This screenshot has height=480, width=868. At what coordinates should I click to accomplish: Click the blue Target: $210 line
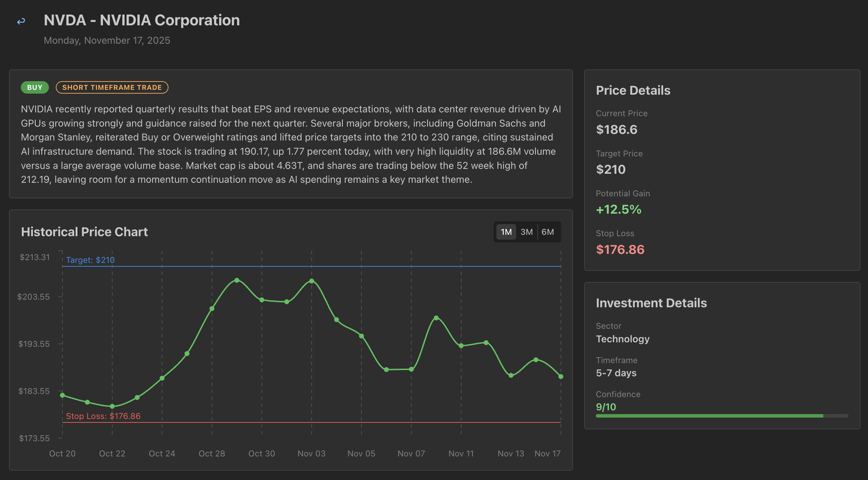[312, 266]
